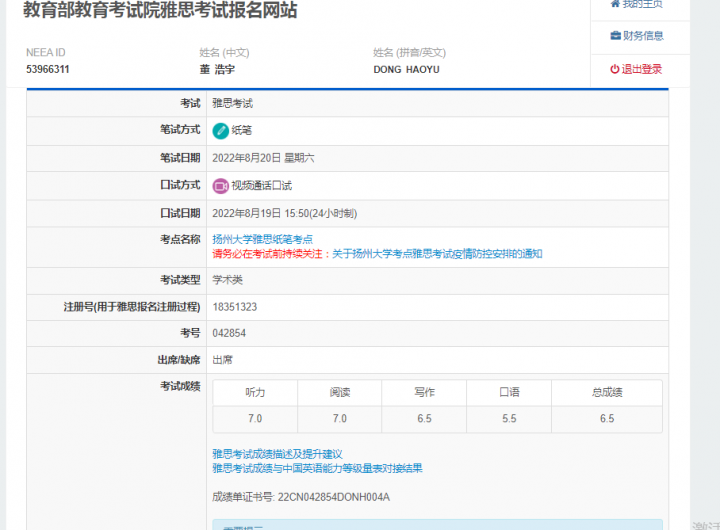Log out via 退出登录

pyautogui.click(x=641, y=69)
